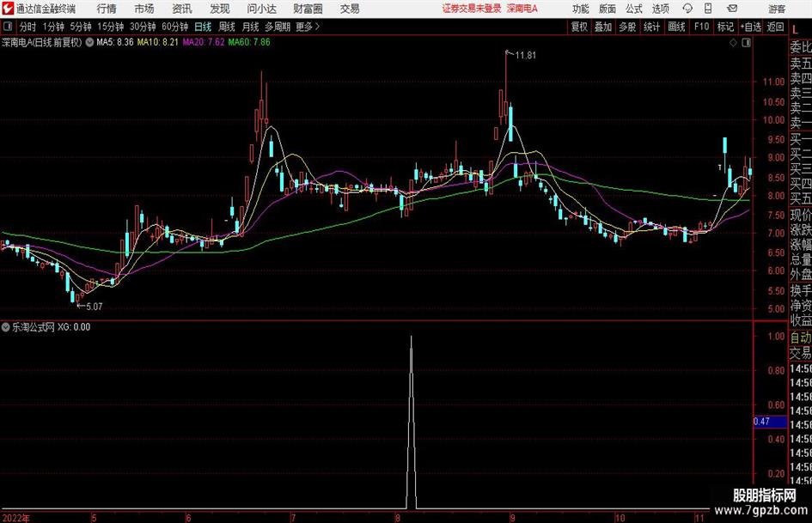Screen dimensions: 812x523
Task: Open the 市场 menu
Action: coord(144,9)
